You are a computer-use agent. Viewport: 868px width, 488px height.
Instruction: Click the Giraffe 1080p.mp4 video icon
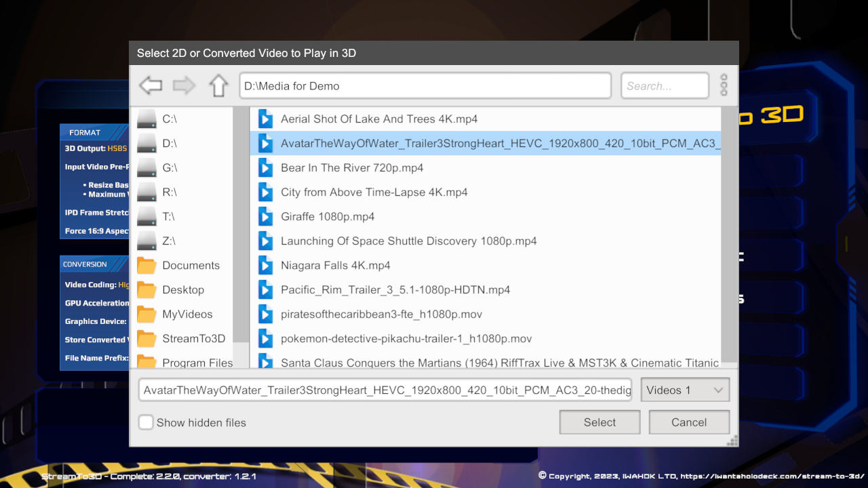pyautogui.click(x=265, y=217)
